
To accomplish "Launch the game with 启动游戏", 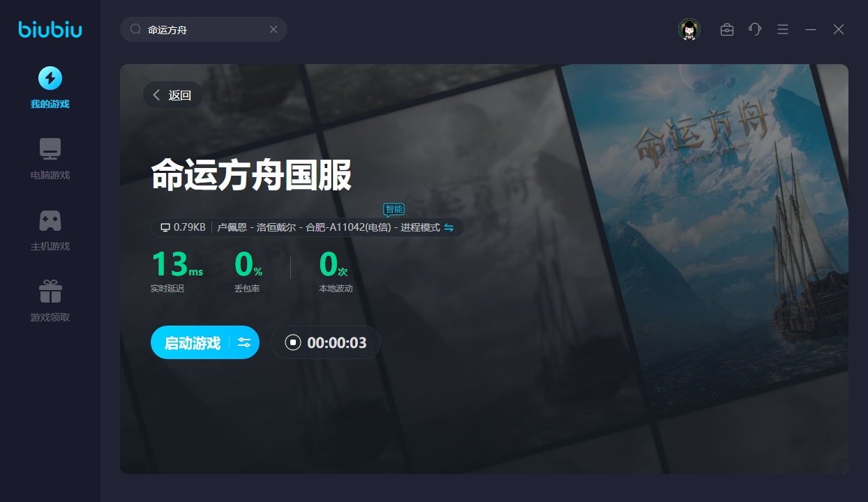I will (192, 342).
